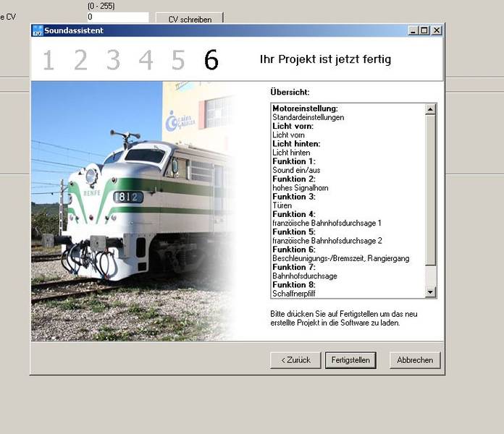The image size is (504, 434).
Task: Select the 'Schaffnerpfiff' line
Action: (293, 294)
